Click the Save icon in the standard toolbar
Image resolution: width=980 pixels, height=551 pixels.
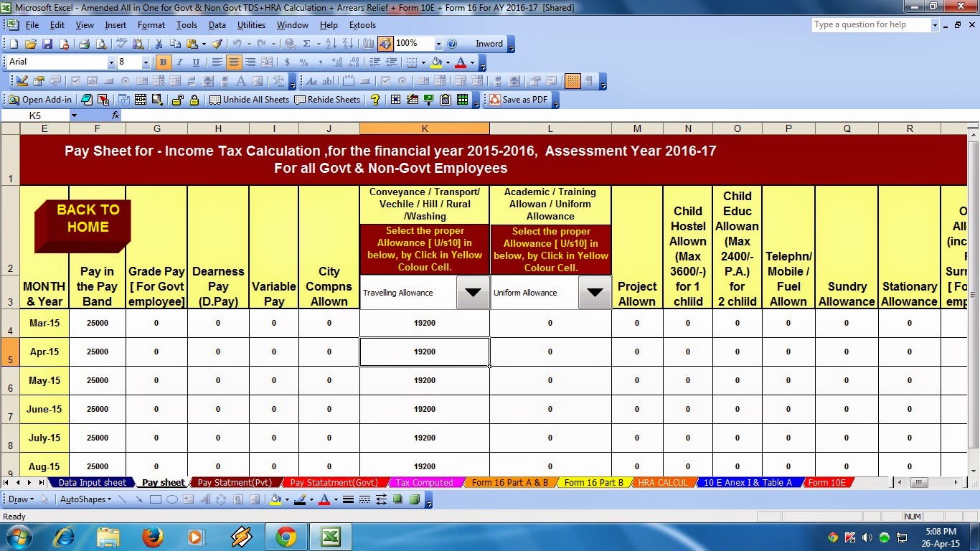coord(47,44)
